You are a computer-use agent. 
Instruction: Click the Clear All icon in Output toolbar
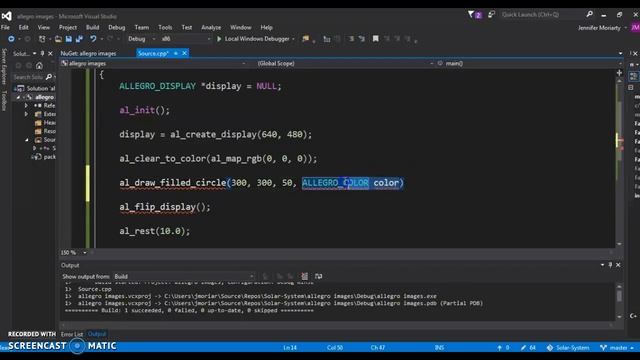coord(304,276)
